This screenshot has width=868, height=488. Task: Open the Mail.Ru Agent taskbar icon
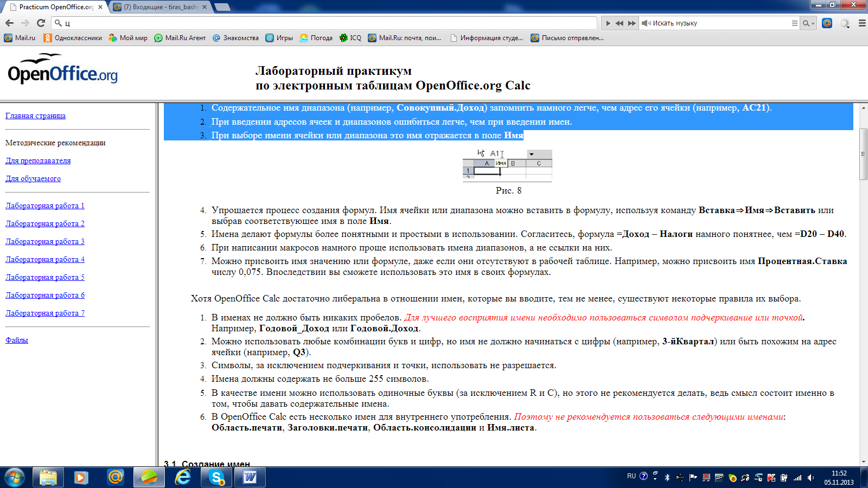coord(115,477)
